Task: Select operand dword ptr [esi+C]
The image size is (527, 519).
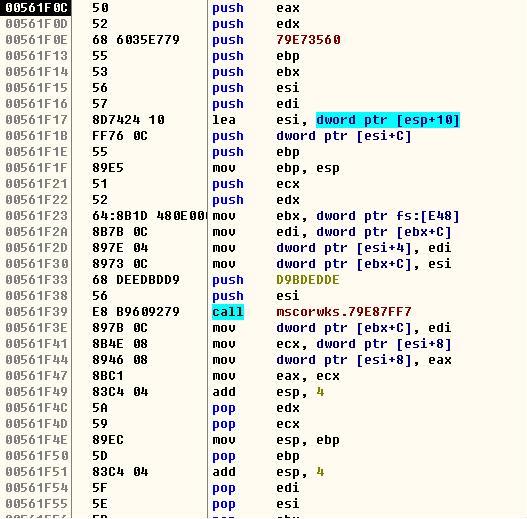Action: pyautogui.click(x=343, y=136)
